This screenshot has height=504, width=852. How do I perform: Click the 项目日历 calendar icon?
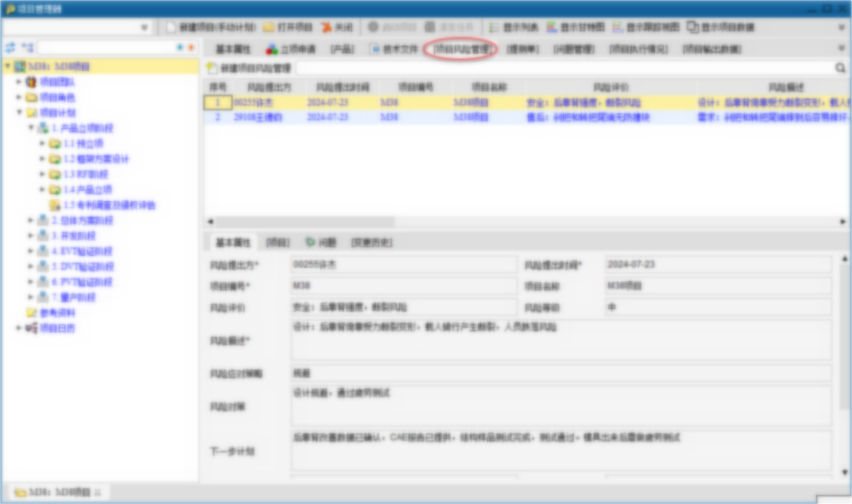(31, 328)
